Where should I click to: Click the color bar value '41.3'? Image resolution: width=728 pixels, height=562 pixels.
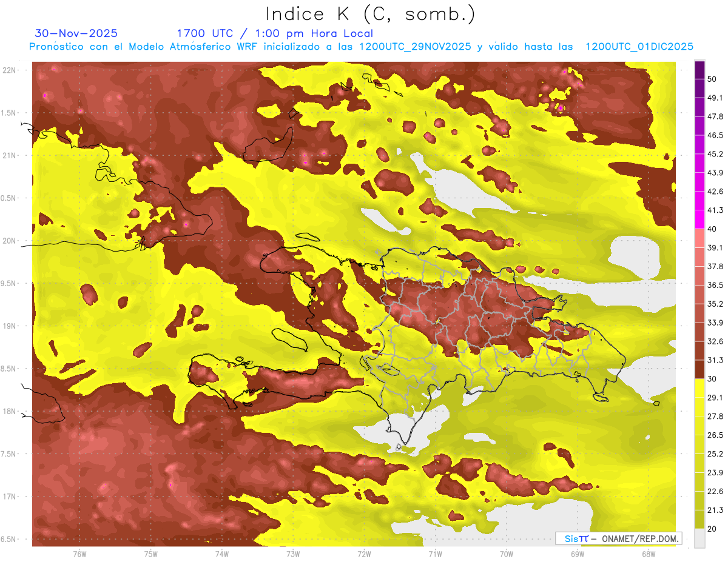[x=715, y=210]
